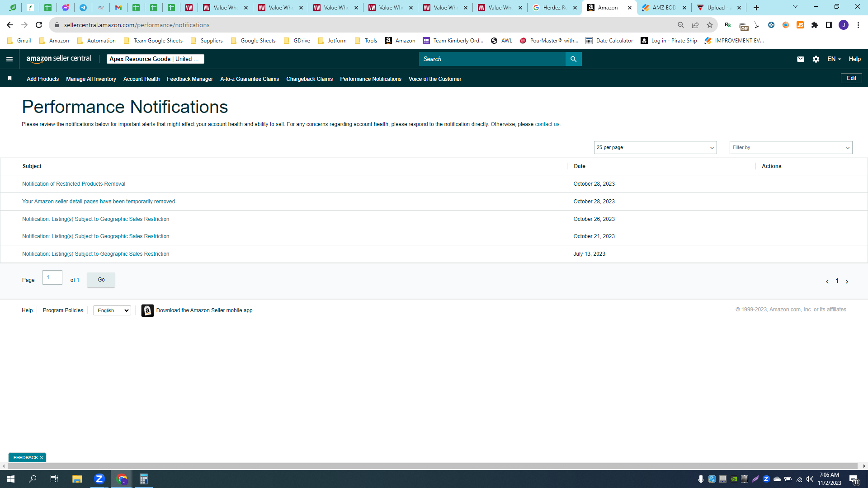Screen dimensions: 868x488
Task: Switch to the AMZ EOD tab
Action: coord(664,8)
